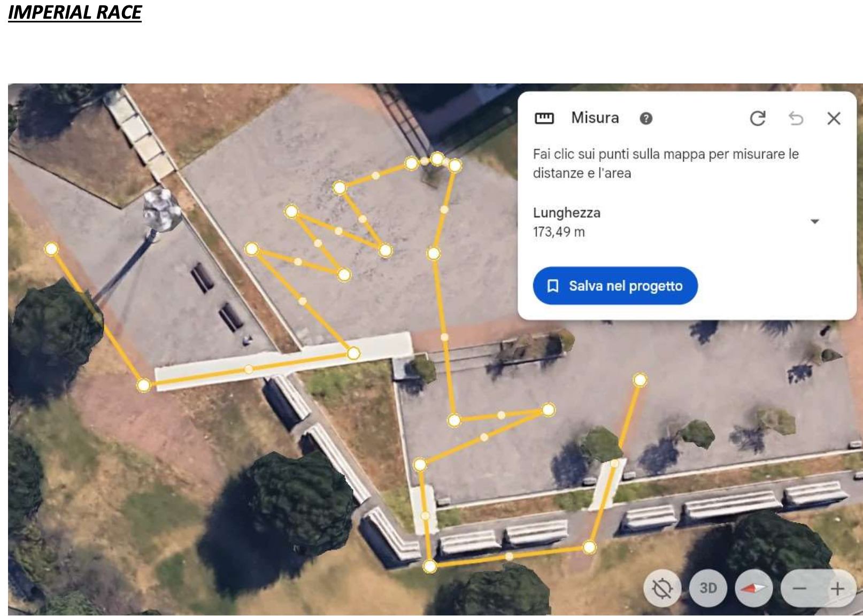Click the IMPERIAL RACE heading

click(75, 13)
